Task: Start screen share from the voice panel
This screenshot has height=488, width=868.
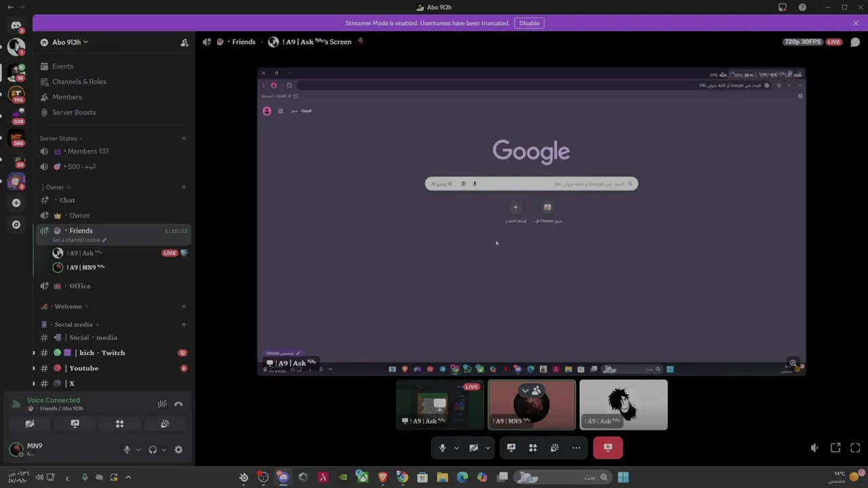Action: click(75, 424)
